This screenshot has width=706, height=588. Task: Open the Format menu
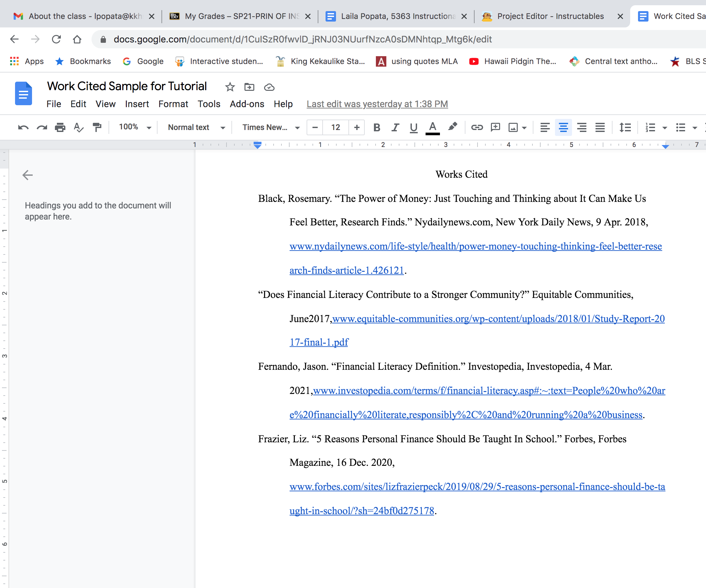point(173,104)
